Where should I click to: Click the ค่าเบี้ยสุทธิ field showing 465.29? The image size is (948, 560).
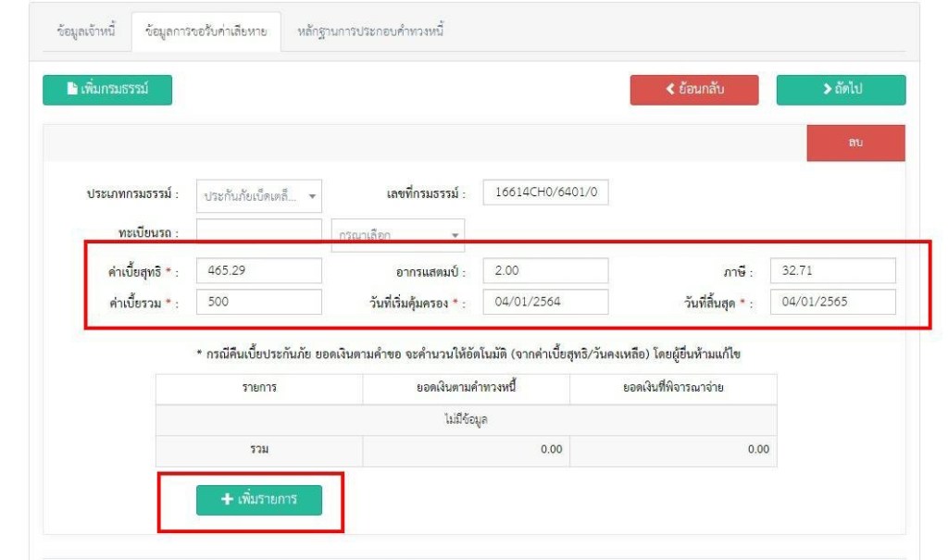tap(259, 270)
